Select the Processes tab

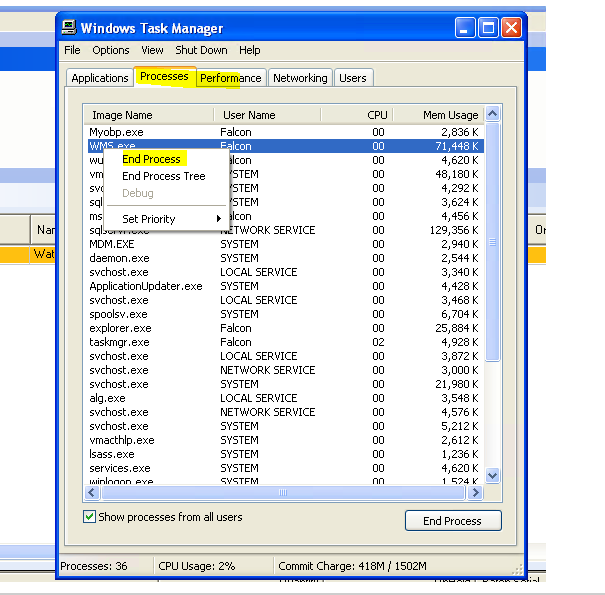click(164, 76)
